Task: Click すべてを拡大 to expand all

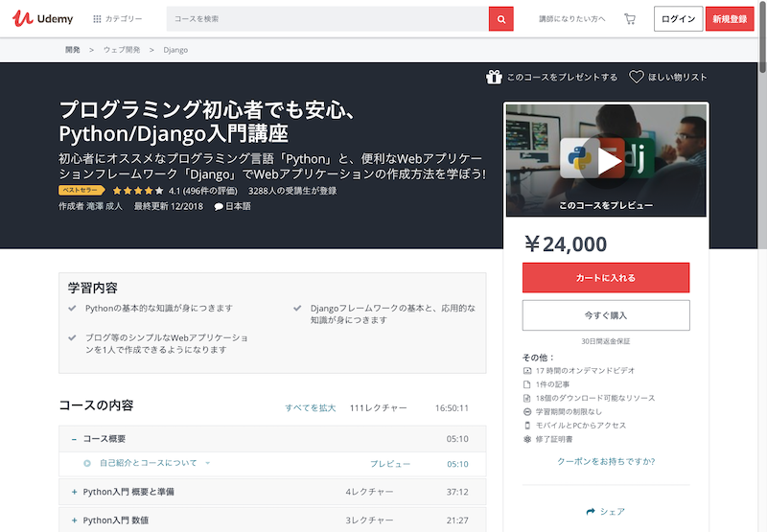Action: pyautogui.click(x=310, y=407)
